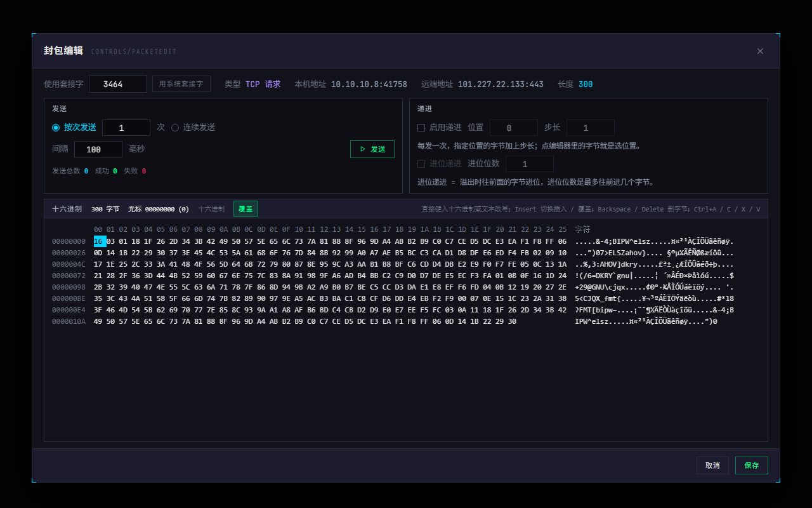Click the 字符 column header

tap(582, 229)
